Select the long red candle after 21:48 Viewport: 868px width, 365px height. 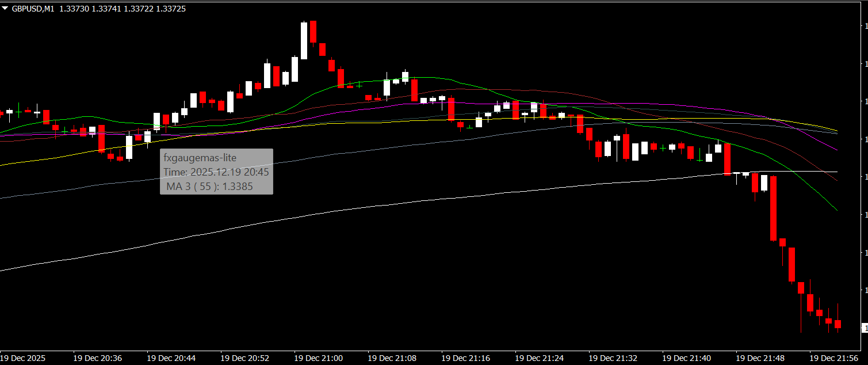pyautogui.click(x=774, y=207)
